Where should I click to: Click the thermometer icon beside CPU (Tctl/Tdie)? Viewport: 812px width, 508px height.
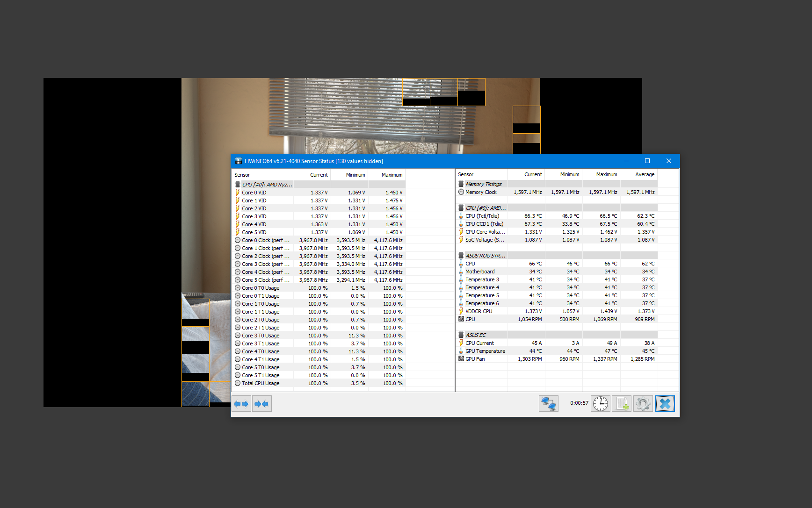[461, 216]
